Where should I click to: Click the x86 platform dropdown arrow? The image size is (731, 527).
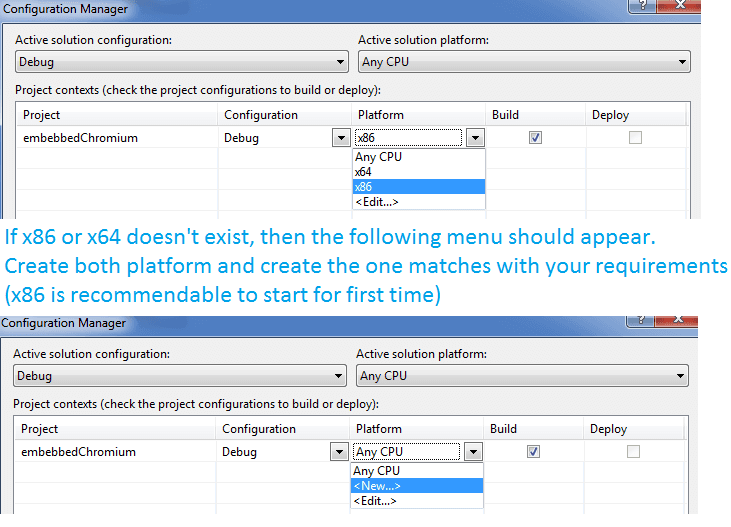[x=476, y=139]
